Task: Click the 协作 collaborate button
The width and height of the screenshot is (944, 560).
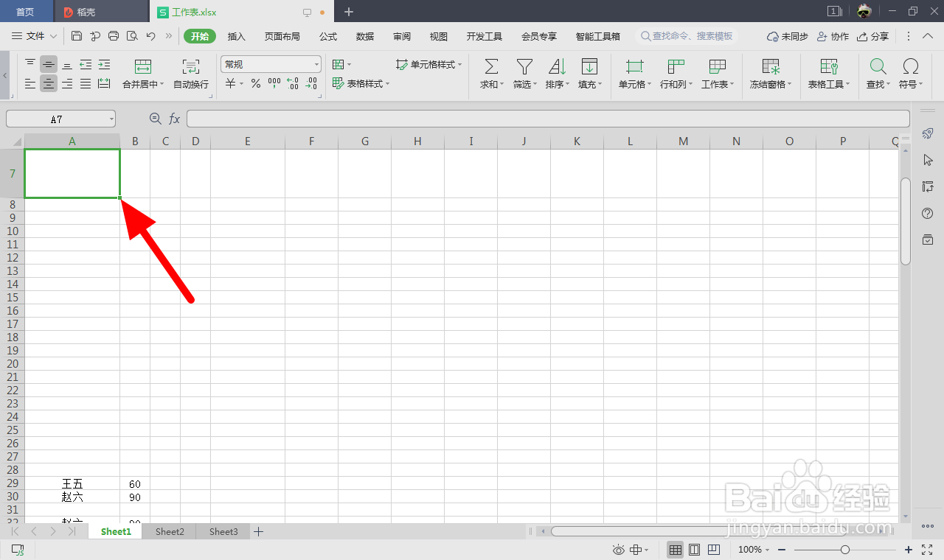Action: coord(833,36)
